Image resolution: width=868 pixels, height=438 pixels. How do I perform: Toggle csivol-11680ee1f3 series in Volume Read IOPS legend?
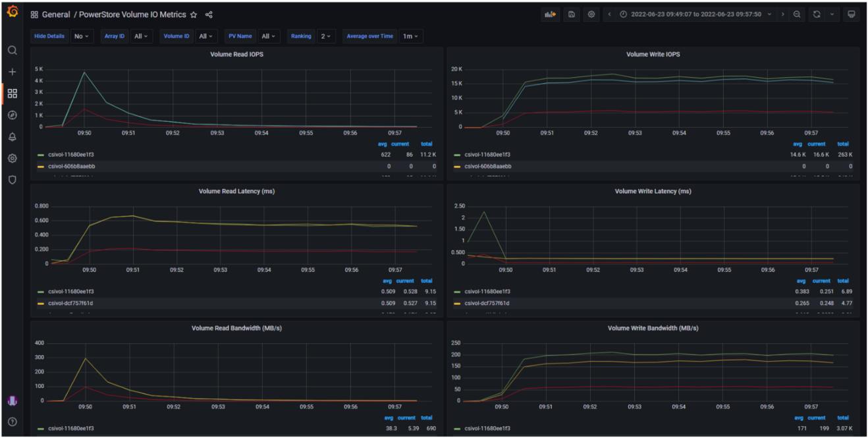[72, 155]
